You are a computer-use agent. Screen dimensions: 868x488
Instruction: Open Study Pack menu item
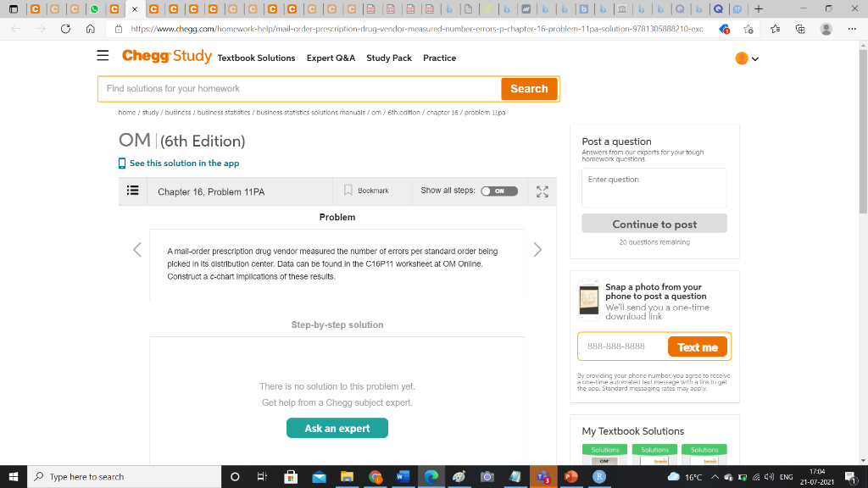tap(389, 58)
